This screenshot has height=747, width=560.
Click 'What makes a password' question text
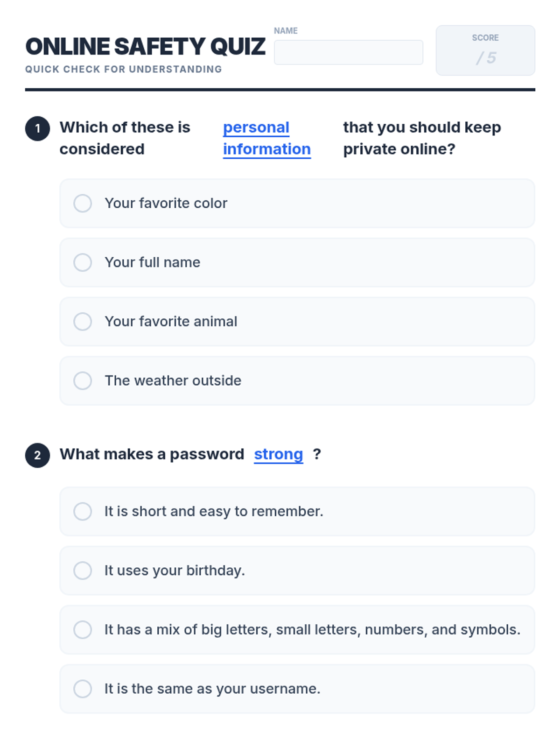click(x=152, y=454)
